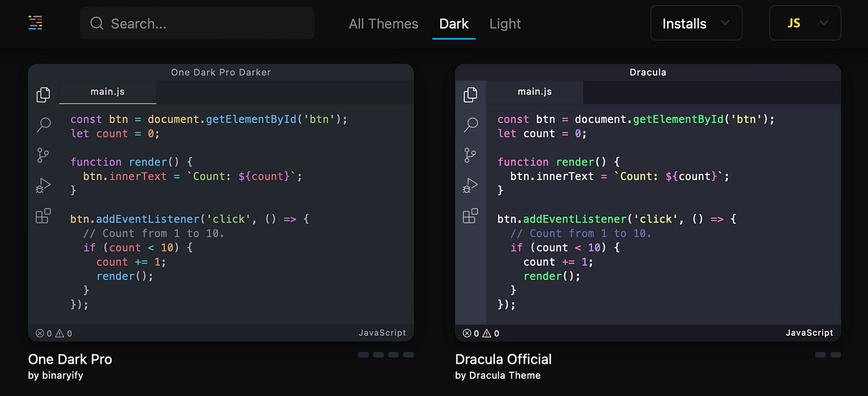Switch to the All Themes tab
Viewport: 868px width, 396px height.
pos(383,24)
